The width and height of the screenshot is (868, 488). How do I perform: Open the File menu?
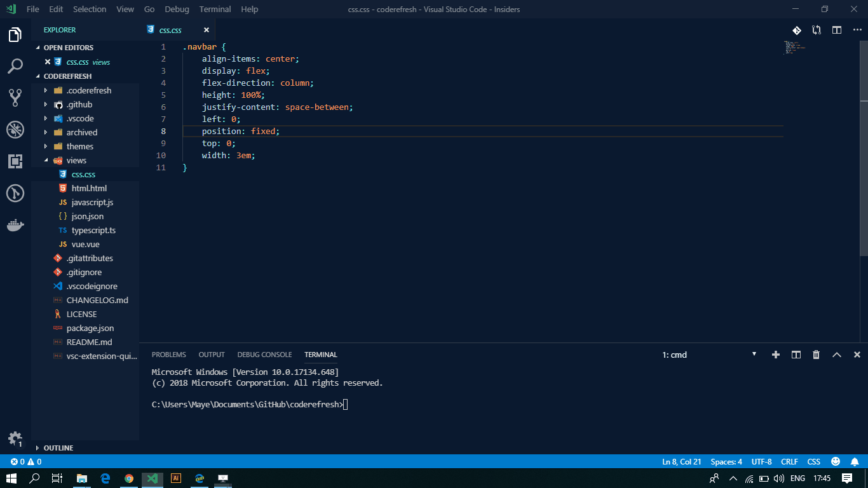coord(33,9)
